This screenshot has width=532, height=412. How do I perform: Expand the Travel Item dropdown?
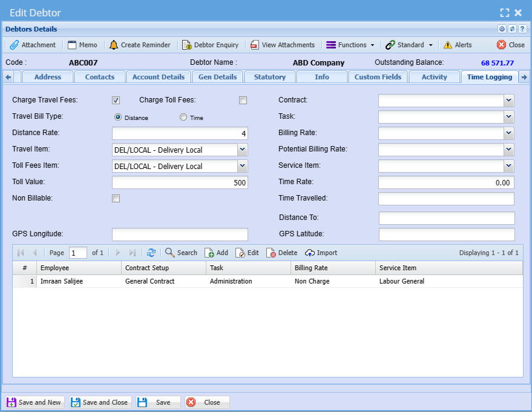(x=242, y=150)
